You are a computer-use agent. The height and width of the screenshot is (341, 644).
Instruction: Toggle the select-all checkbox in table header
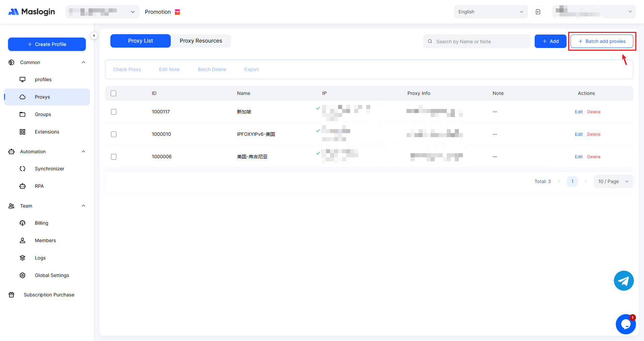tap(113, 93)
